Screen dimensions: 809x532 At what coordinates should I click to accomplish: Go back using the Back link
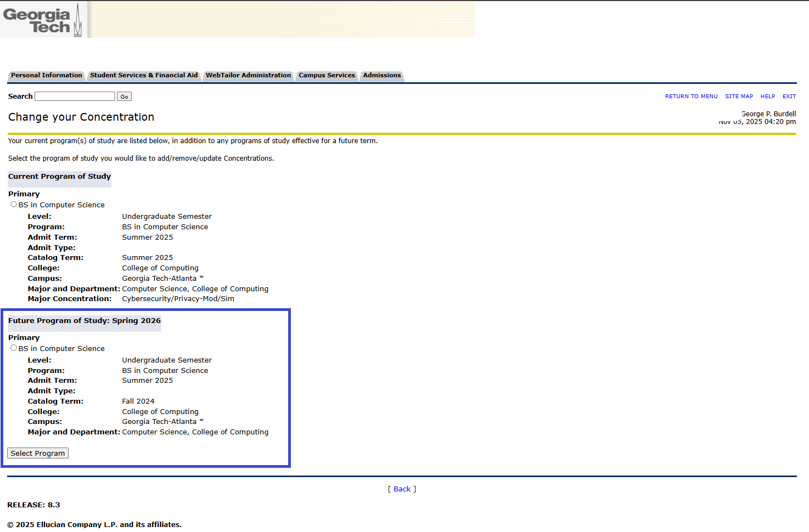tap(402, 489)
